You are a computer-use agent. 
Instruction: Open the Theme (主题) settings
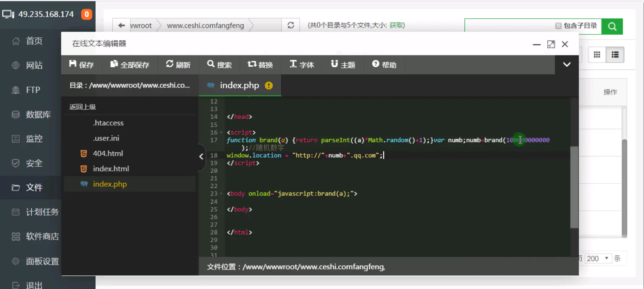click(343, 65)
